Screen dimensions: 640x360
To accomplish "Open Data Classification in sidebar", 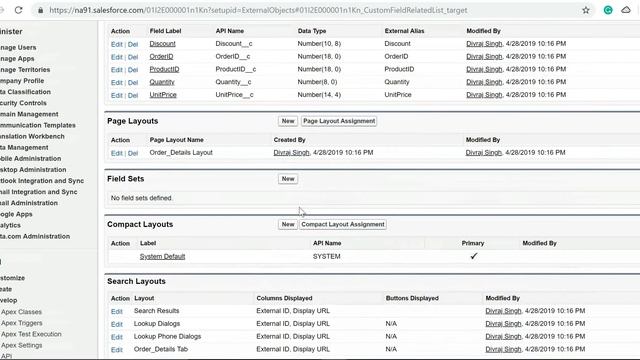I will pos(25,92).
